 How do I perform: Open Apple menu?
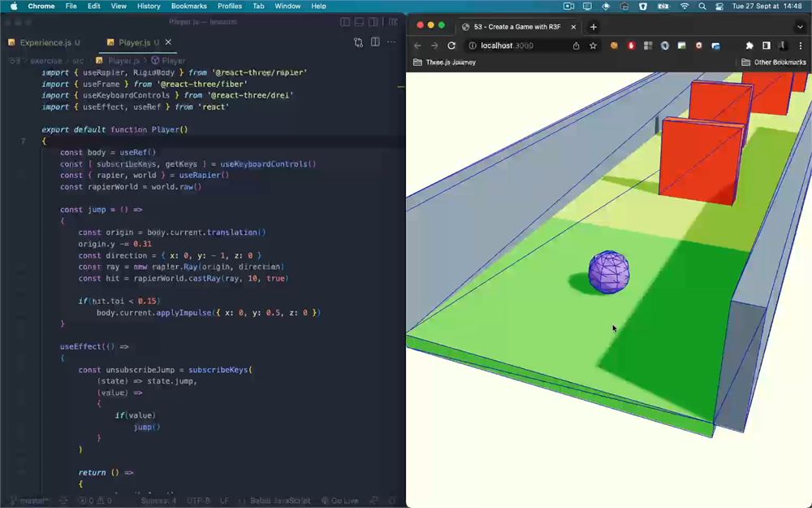14,7
